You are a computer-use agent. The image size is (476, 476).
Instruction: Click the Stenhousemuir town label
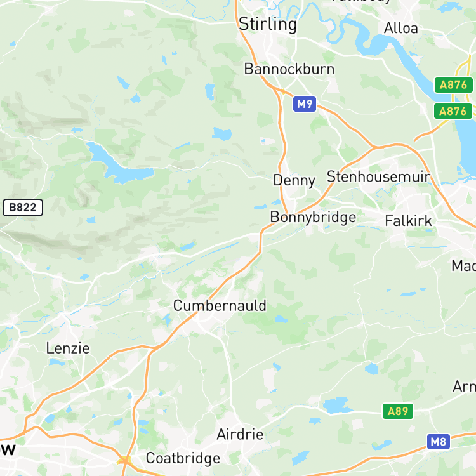coord(378,176)
